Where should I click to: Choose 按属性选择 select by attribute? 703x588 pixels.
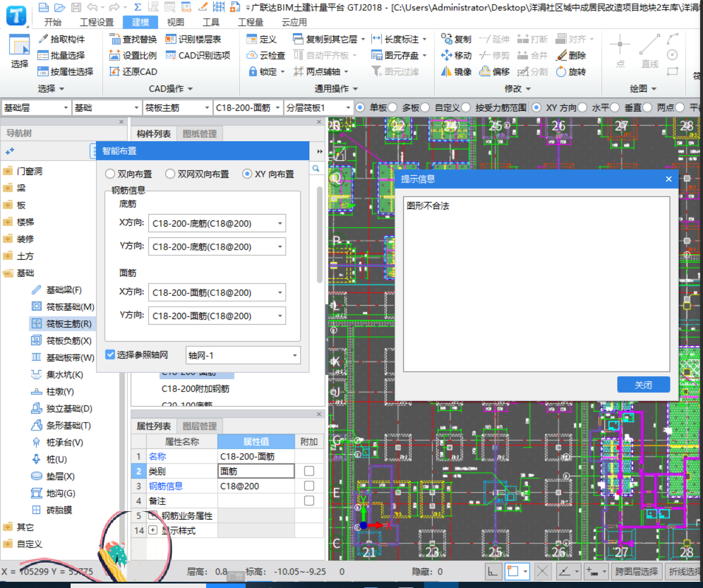(x=65, y=72)
